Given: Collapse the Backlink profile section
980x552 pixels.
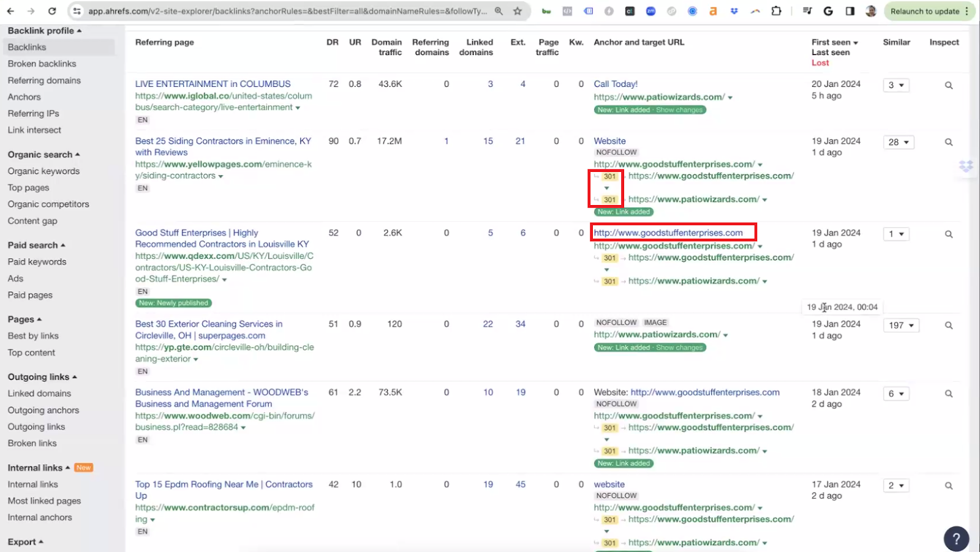Looking at the screenshot, I should coord(44,31).
